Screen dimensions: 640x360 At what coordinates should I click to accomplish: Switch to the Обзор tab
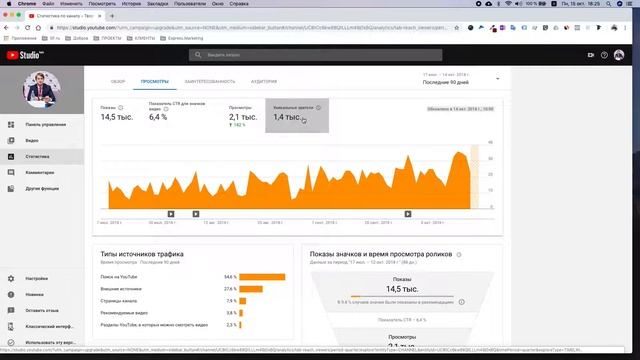point(118,81)
